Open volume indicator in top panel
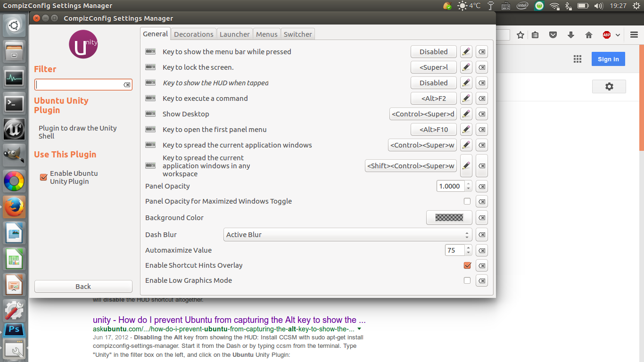The height and width of the screenshot is (362, 644). [x=598, y=6]
